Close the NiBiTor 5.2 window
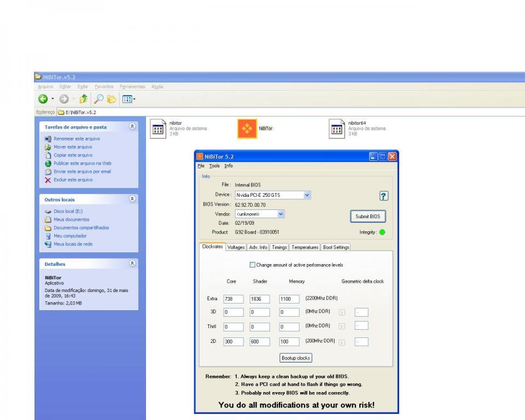 pyautogui.click(x=392, y=156)
